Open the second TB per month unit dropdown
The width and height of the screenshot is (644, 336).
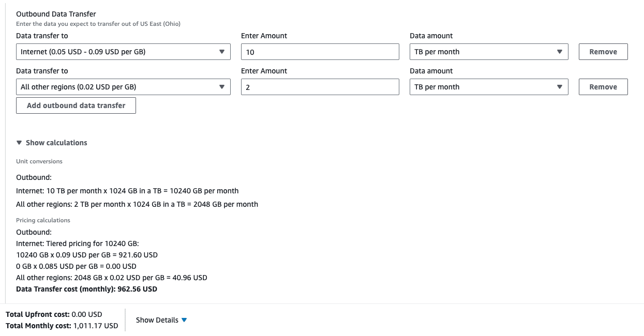tap(488, 87)
